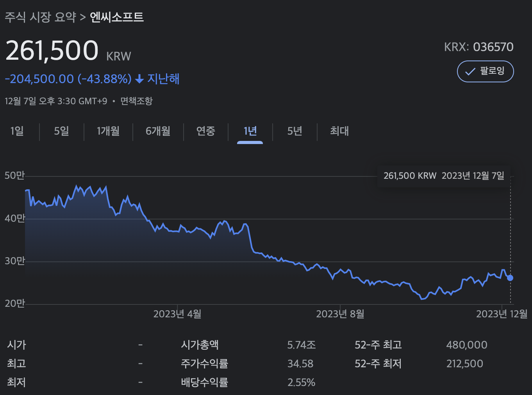Click the 배당수익률 label
This screenshot has height=395, width=532.
coord(204,383)
